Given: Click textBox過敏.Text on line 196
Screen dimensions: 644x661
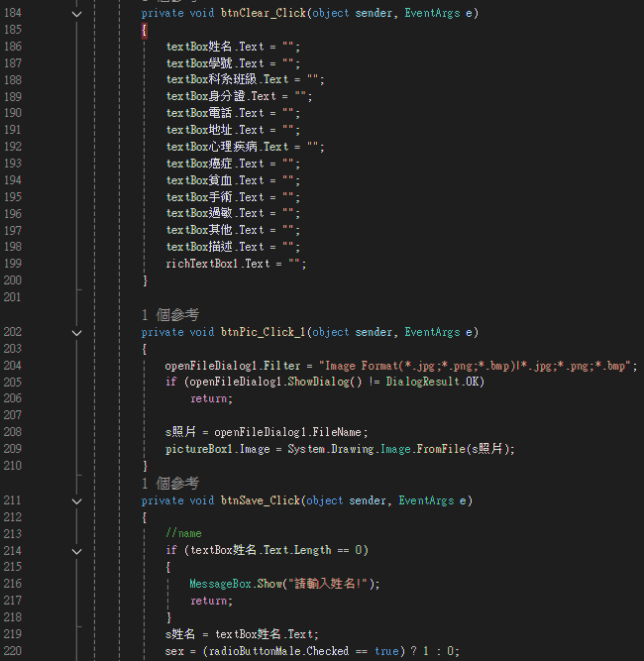Looking at the screenshot, I should (x=215, y=213).
